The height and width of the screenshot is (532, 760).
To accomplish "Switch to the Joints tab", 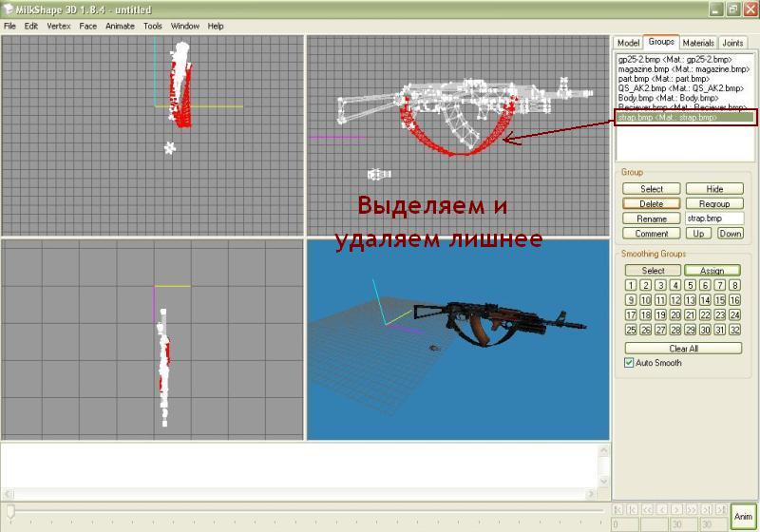I will (732, 43).
